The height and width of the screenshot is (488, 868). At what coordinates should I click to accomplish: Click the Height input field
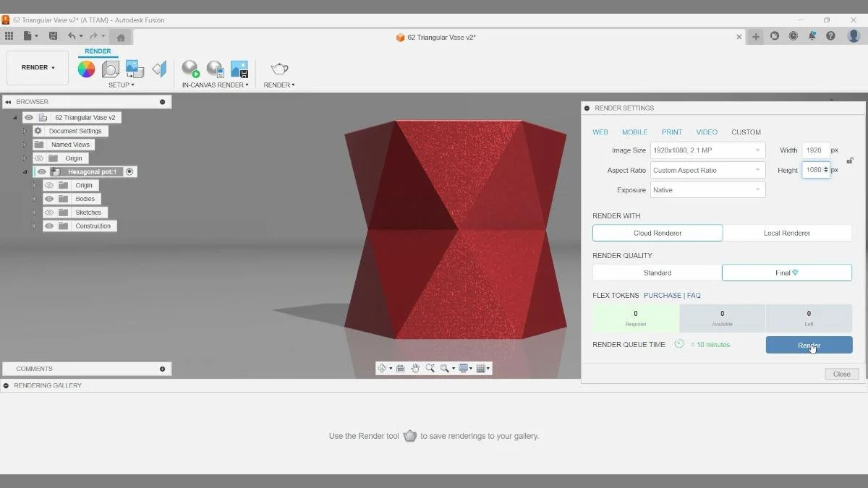click(815, 169)
